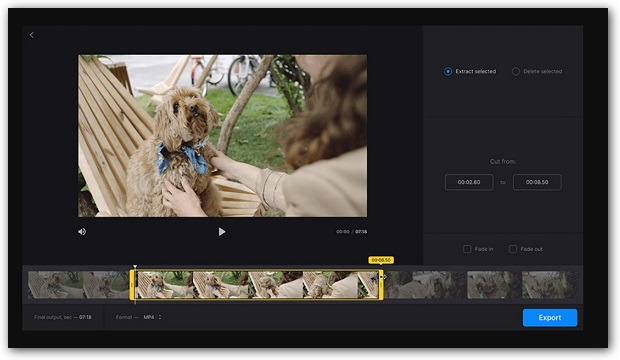This screenshot has width=620, height=360.
Task: Click the right yellow trim handle
Action: coord(381,285)
